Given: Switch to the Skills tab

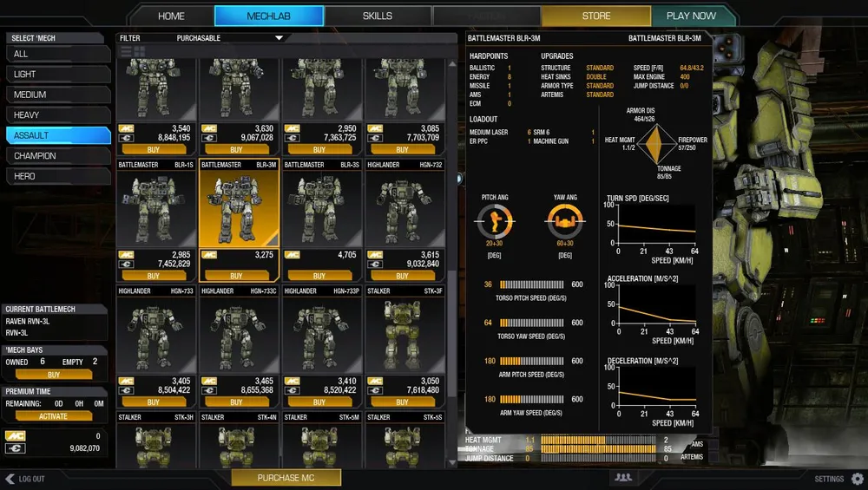Looking at the screenshot, I should [x=378, y=16].
